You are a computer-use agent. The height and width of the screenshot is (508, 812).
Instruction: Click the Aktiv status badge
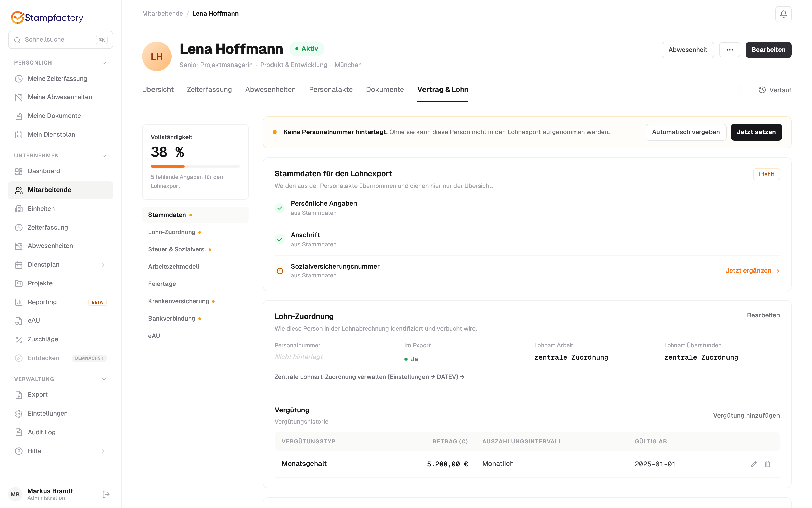pos(306,49)
